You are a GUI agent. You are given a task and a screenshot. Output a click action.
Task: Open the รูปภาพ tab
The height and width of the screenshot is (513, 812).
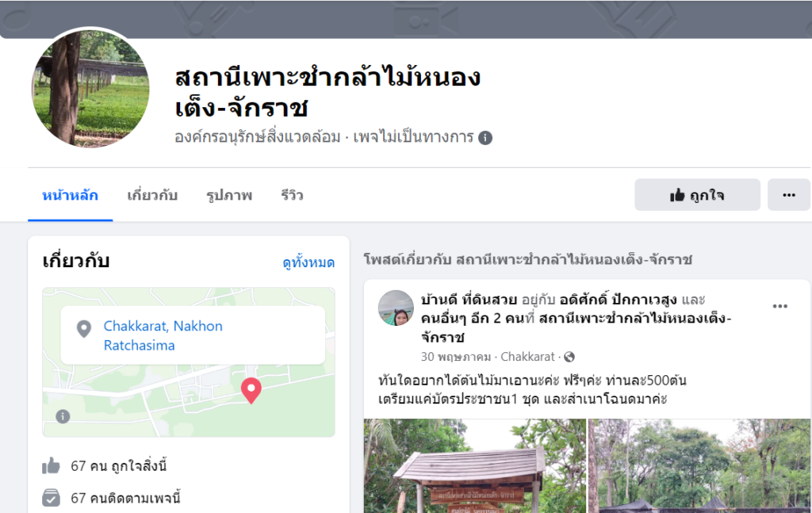click(x=229, y=195)
